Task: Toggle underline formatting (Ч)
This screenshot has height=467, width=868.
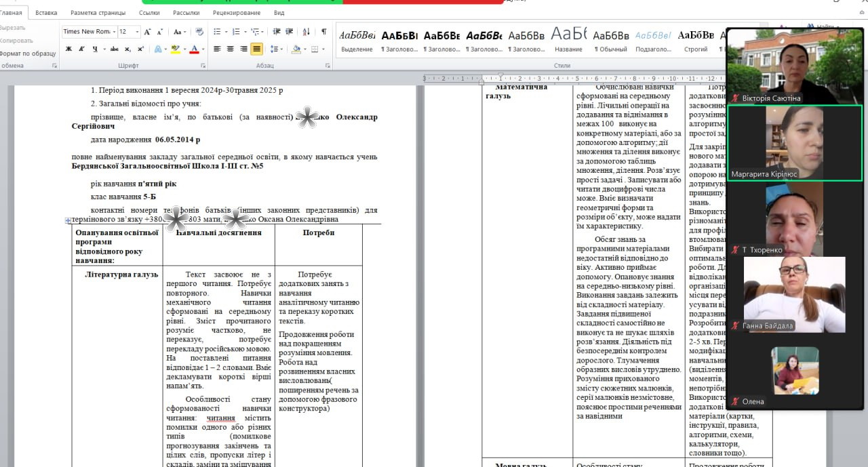Action: (94, 49)
